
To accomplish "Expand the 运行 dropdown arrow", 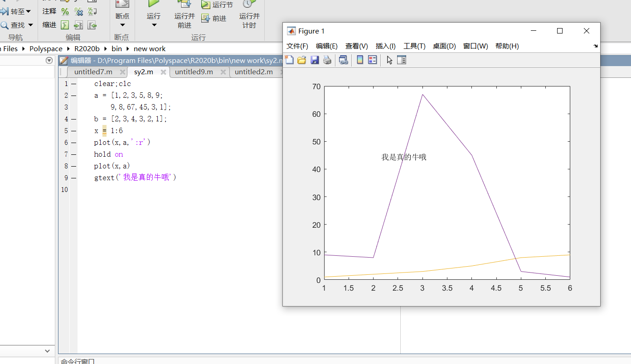I will (154, 25).
